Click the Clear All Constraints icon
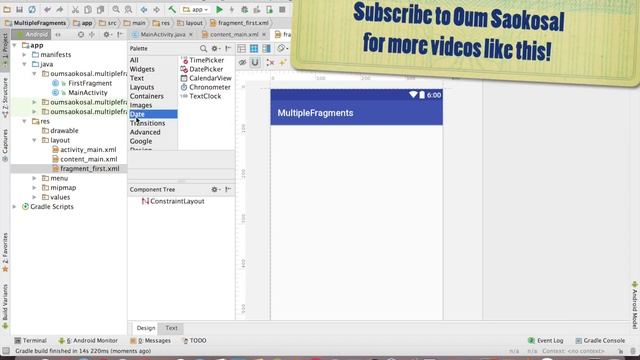This screenshot has width=640, height=360. (x=270, y=62)
